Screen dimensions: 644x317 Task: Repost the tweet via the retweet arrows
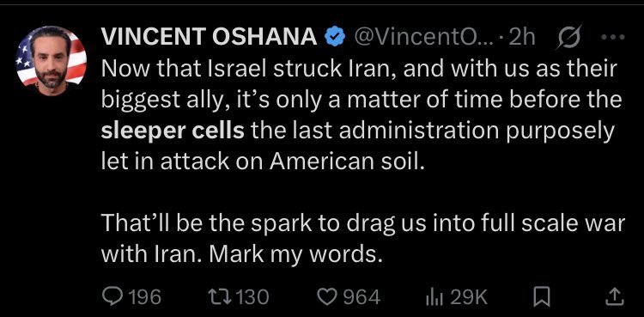[218, 297]
